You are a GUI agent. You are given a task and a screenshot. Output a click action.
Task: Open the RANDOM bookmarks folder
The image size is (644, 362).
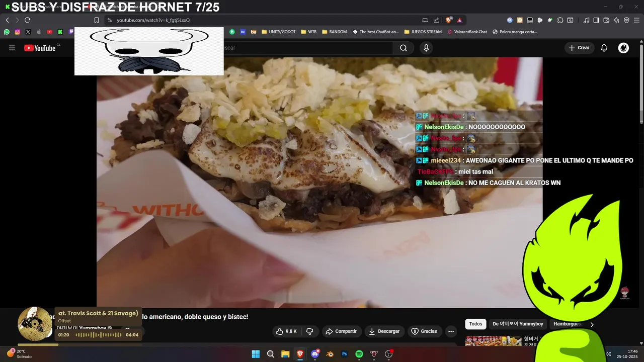pyautogui.click(x=334, y=32)
